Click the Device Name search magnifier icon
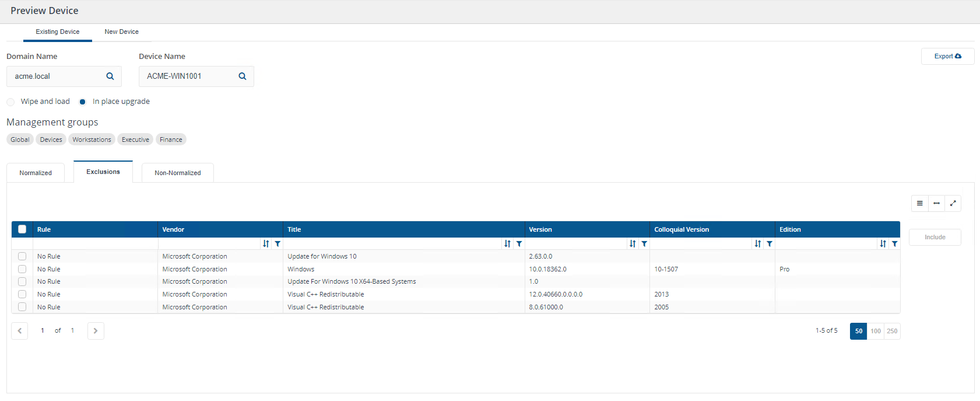 click(243, 76)
